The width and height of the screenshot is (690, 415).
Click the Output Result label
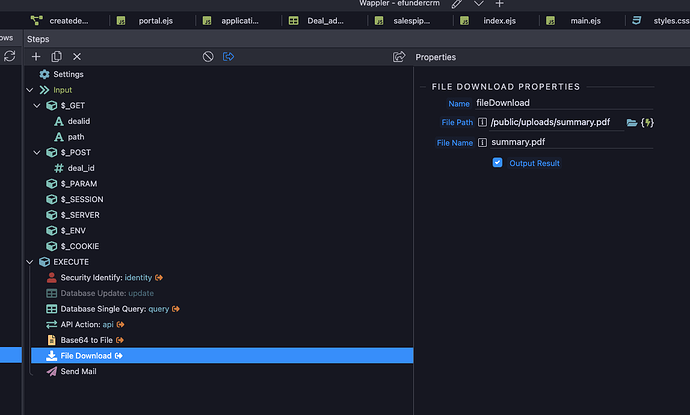pos(534,163)
